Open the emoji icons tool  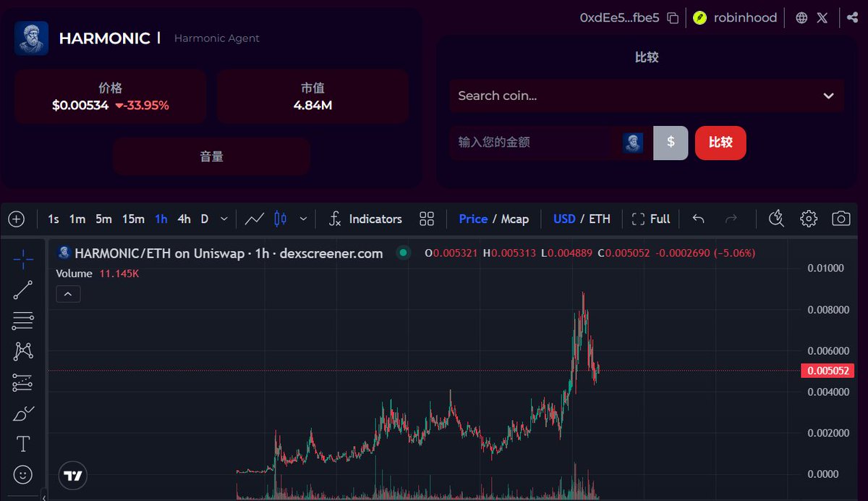point(23,475)
